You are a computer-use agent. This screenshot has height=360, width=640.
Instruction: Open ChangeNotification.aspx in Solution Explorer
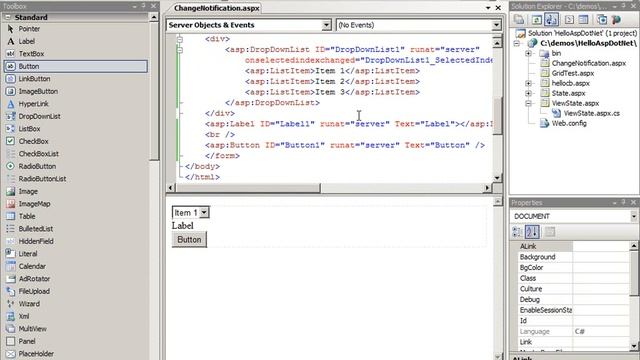coord(589,63)
